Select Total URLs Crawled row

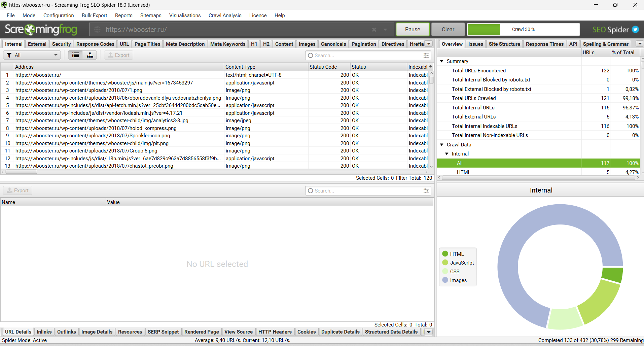coord(538,98)
